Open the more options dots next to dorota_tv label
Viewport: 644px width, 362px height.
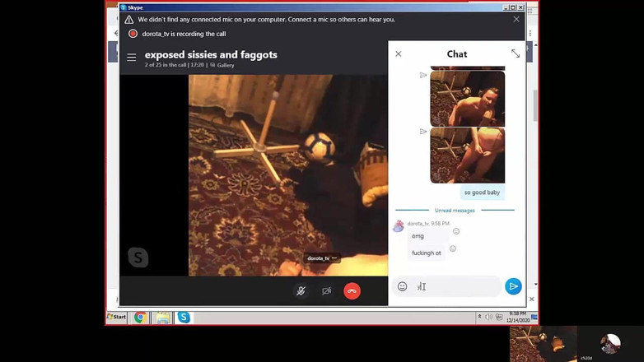click(x=334, y=258)
